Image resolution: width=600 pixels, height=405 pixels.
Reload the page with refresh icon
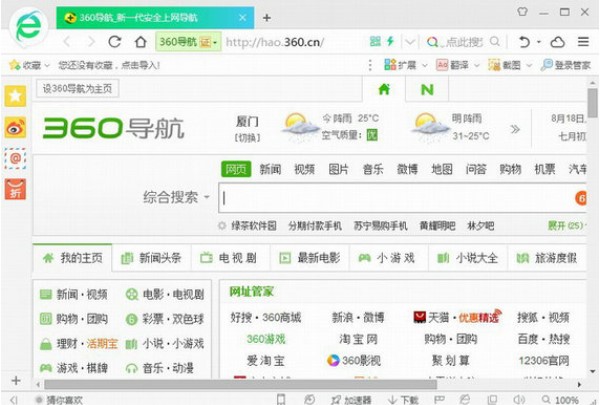pyautogui.click(x=115, y=41)
